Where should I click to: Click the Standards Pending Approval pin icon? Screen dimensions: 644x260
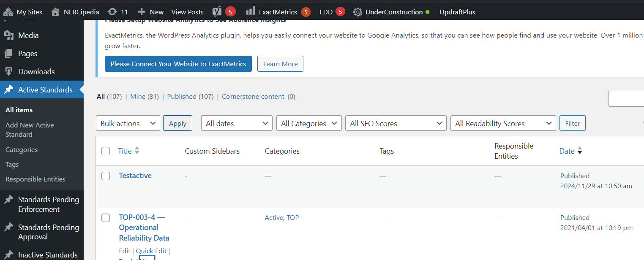pyautogui.click(x=8, y=227)
